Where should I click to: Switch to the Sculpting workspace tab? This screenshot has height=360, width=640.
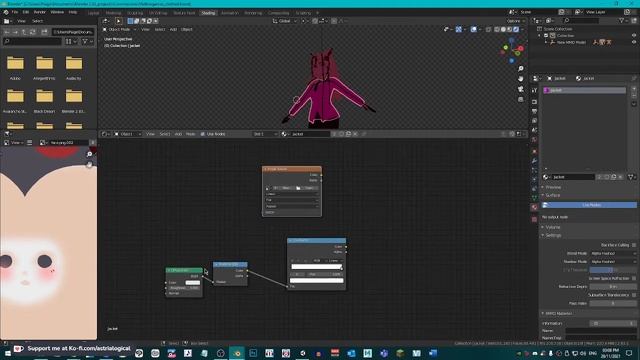pyautogui.click(x=135, y=13)
